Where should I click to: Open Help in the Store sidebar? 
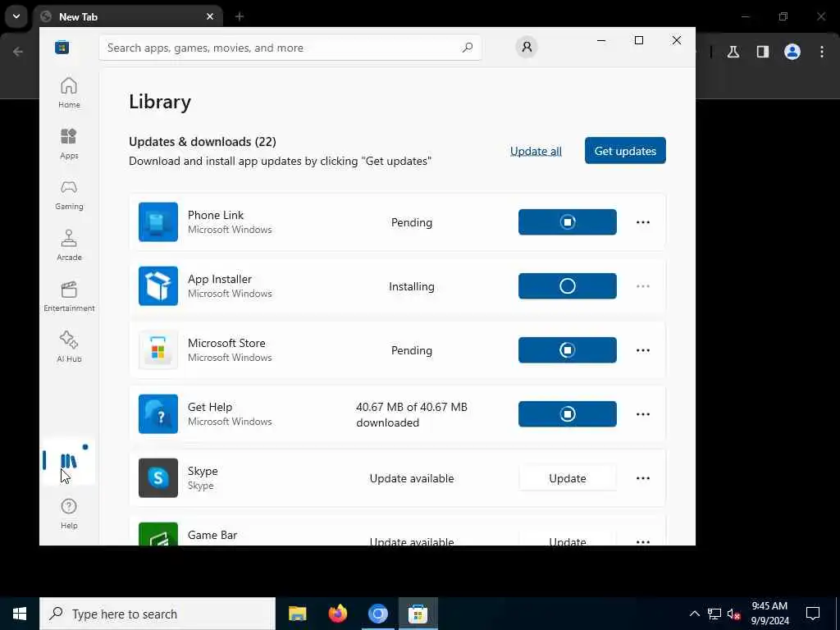click(x=69, y=514)
